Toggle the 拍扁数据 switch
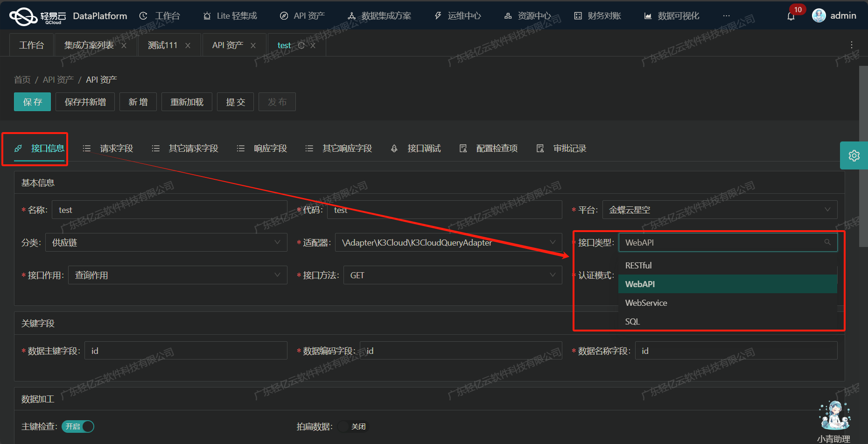 pos(353,426)
